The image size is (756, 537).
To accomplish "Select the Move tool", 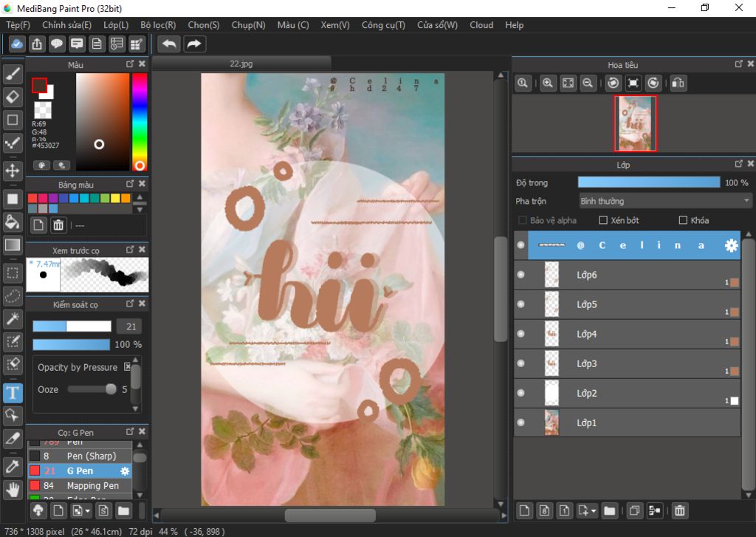I will click(x=13, y=171).
